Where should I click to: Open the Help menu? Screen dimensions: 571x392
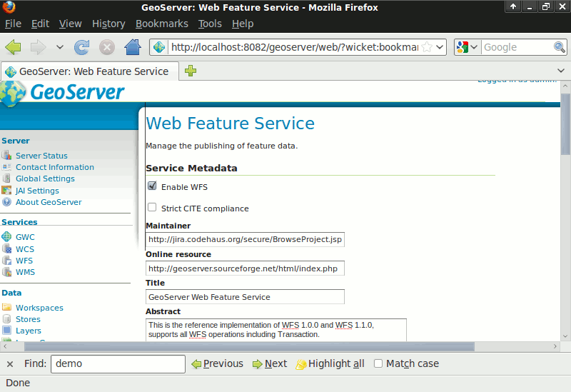243,24
